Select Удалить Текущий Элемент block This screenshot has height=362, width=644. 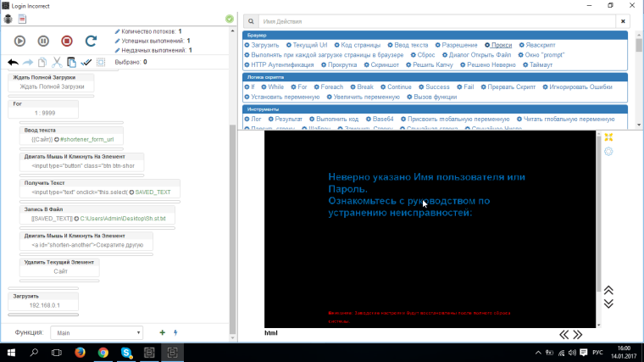[59, 267]
